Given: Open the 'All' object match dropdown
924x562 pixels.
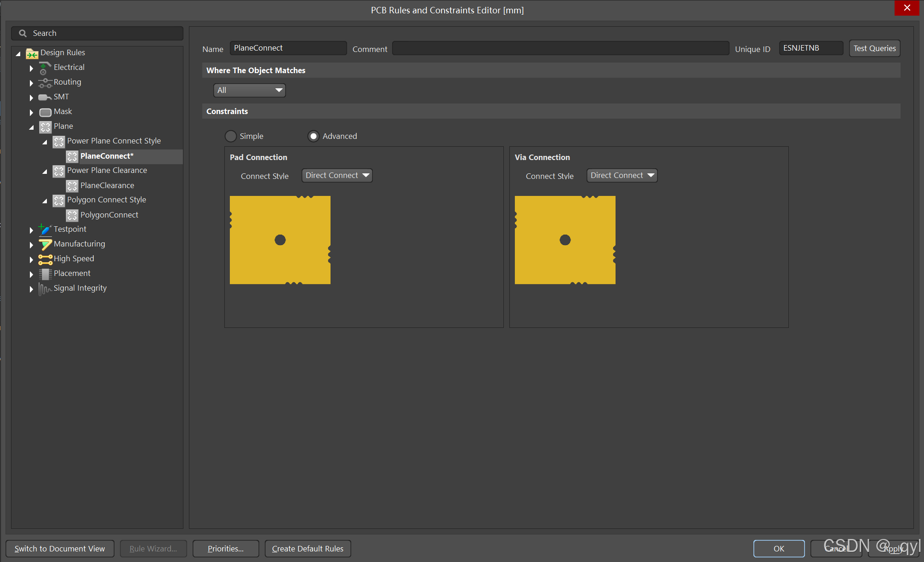Looking at the screenshot, I should pos(249,90).
